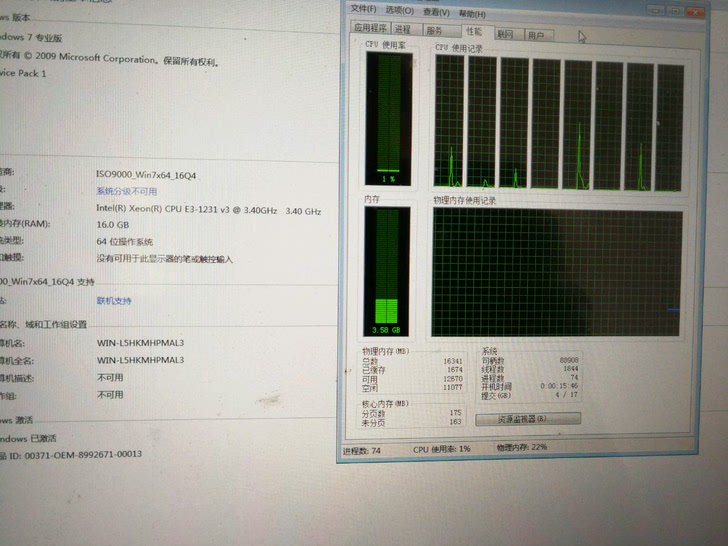Open the 选项(O) menu

399,10
